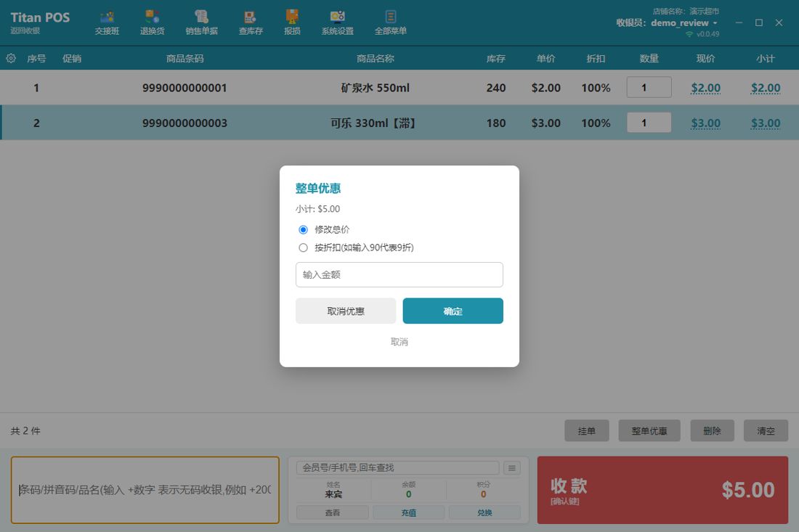Click the table column settings gear icon
Viewport: 799px width, 532px height.
tap(11, 59)
